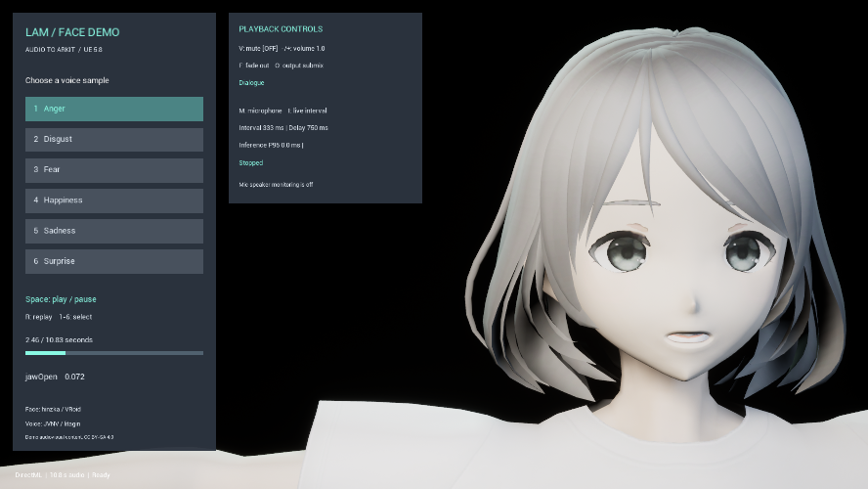Click the 'M: microphone' live interval line
Viewport: 868px width, 489px height.
click(282, 111)
